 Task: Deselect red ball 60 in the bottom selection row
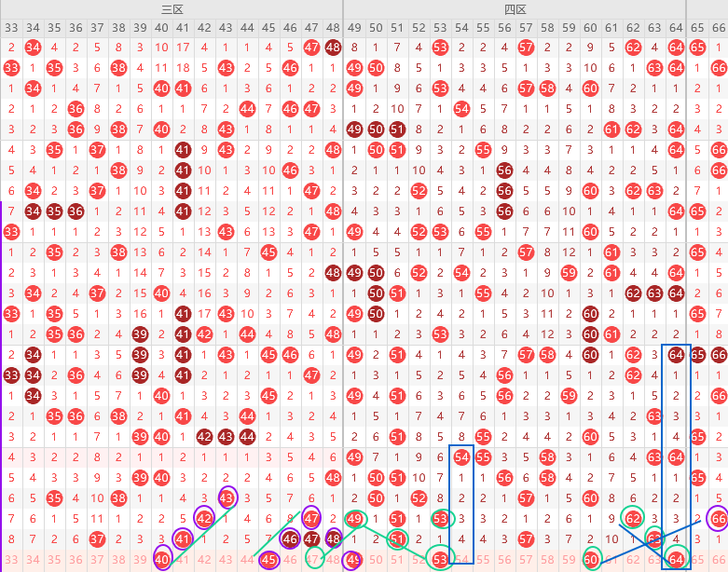(590, 560)
